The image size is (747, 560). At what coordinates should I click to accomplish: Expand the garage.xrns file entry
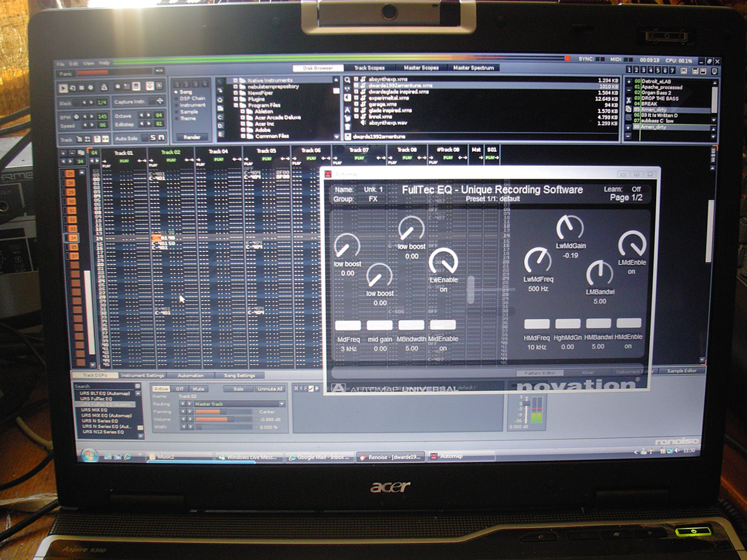pyautogui.click(x=355, y=104)
